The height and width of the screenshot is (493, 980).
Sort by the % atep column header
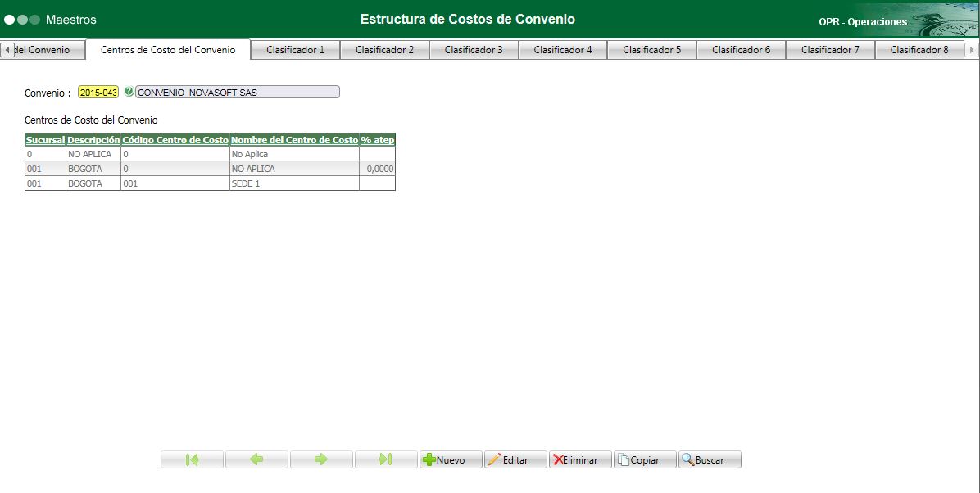tap(378, 140)
